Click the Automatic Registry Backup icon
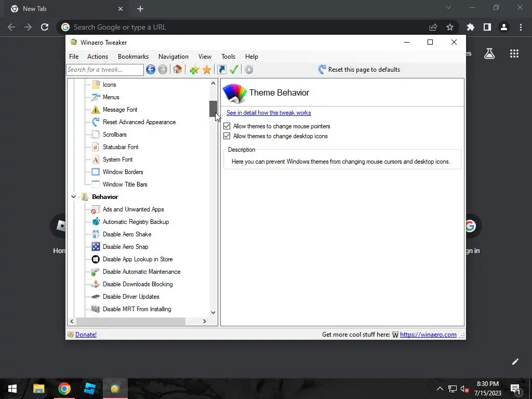This screenshot has width=532, height=399. pyautogui.click(x=96, y=222)
